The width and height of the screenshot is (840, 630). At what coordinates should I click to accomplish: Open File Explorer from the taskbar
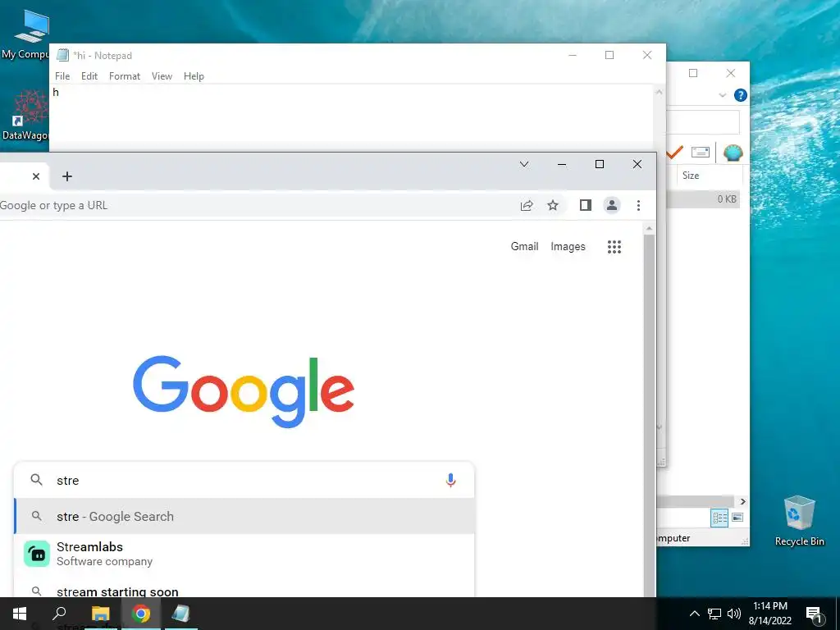point(100,614)
